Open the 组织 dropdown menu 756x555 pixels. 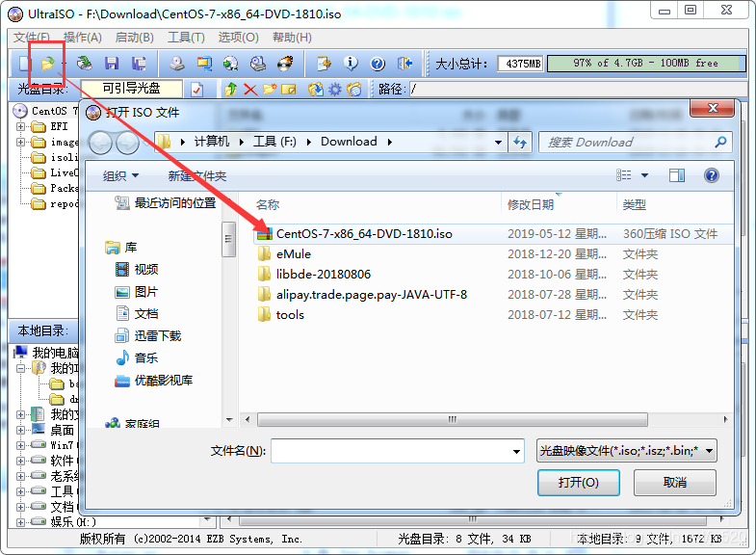pos(120,175)
